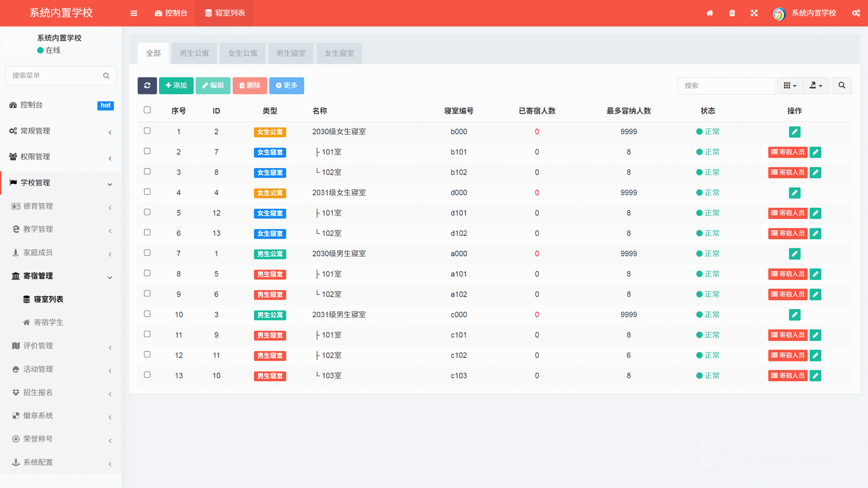Screen dimensions: 868x488
Task: Open the export data dropdown
Action: 815,86
